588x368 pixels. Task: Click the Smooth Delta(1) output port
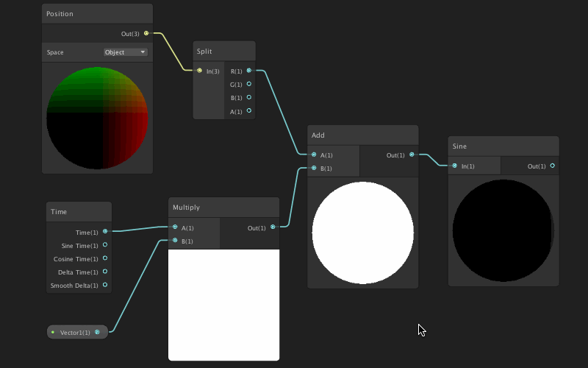[x=105, y=285]
